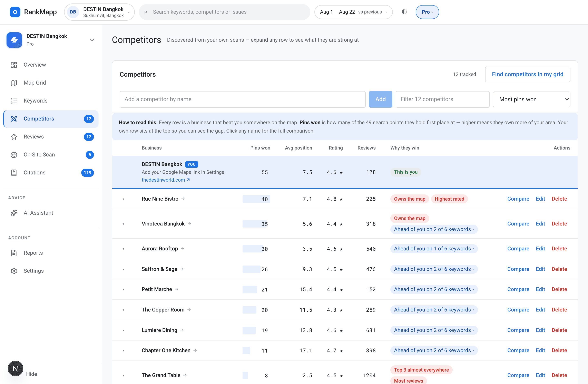588x384 pixels.
Task: Click the Add a competitor by name field
Action: point(242,99)
